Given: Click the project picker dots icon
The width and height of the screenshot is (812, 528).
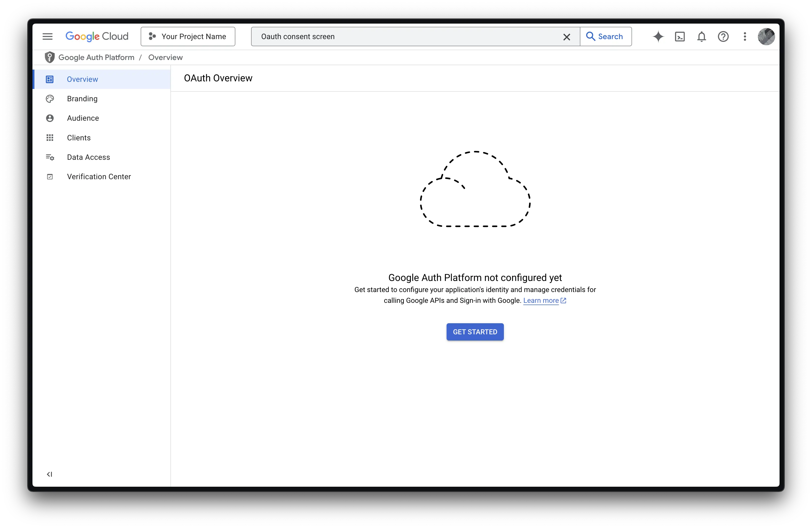Looking at the screenshot, I should 152,36.
